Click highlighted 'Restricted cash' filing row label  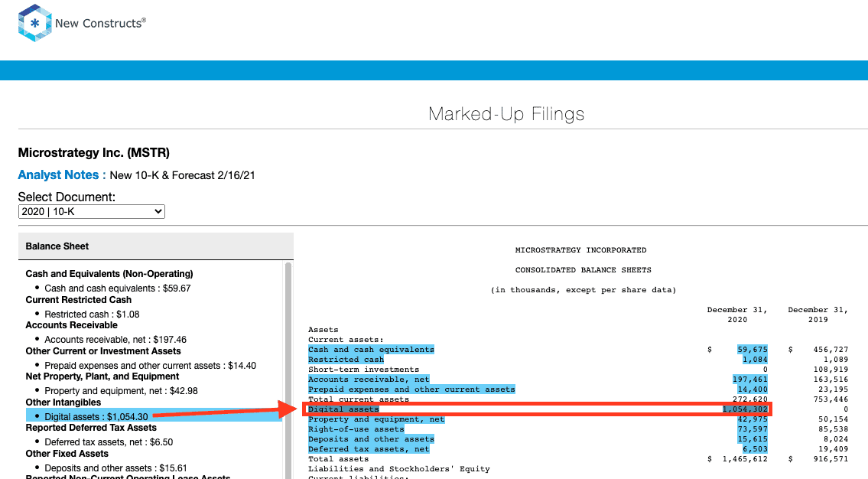click(x=346, y=360)
